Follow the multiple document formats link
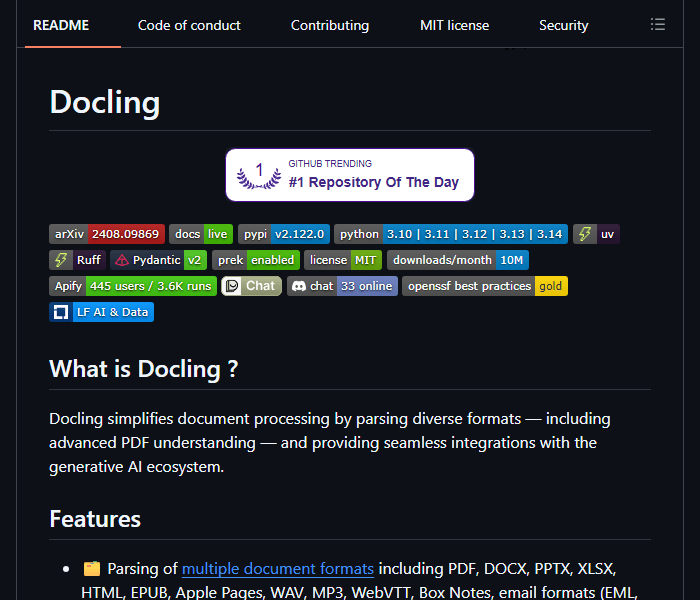700x600 pixels. [x=278, y=568]
